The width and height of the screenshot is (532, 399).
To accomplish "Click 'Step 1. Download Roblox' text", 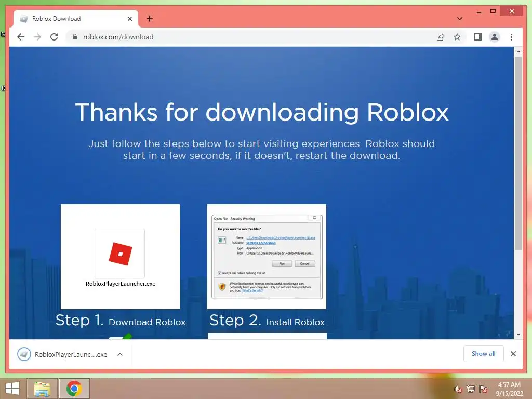I will [121, 321].
